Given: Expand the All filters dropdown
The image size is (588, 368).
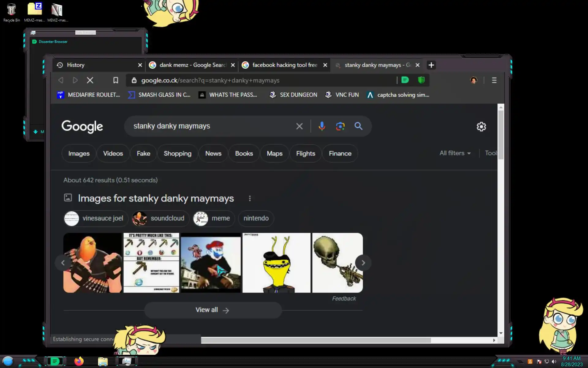Looking at the screenshot, I should point(455,153).
